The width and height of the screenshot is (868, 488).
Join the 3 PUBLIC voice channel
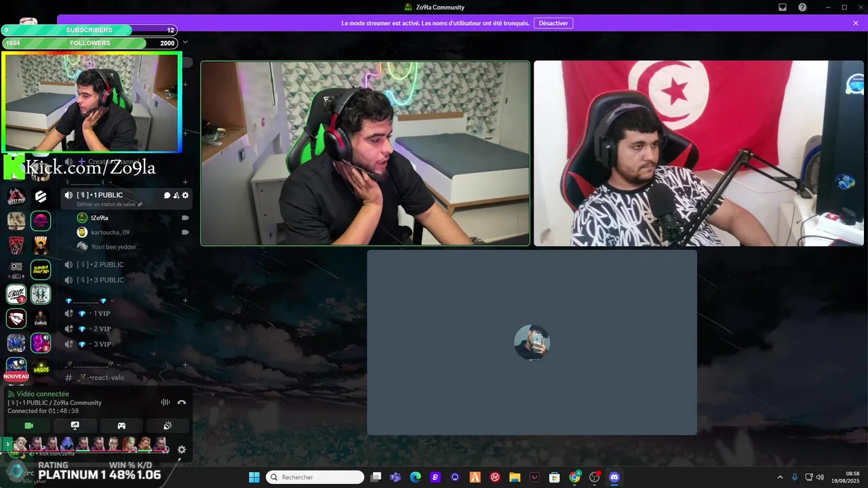click(125, 280)
